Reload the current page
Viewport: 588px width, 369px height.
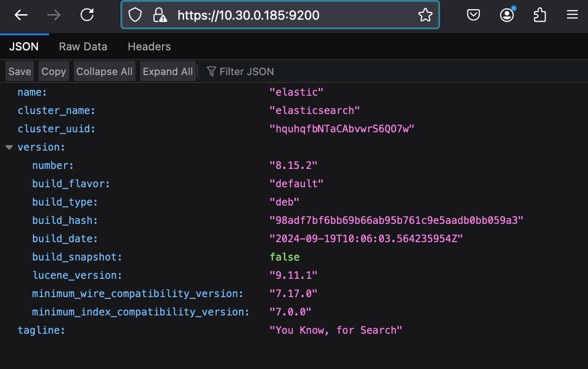[87, 15]
